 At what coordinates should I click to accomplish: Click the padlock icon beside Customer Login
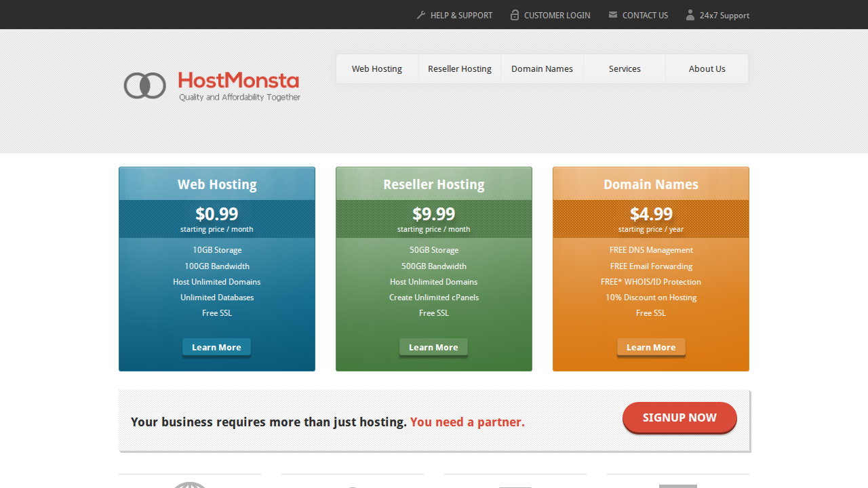tap(515, 15)
